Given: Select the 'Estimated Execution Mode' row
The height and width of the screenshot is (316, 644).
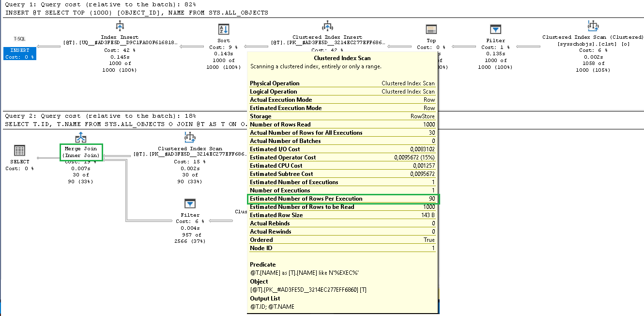Looking at the screenshot, I should [342, 108].
